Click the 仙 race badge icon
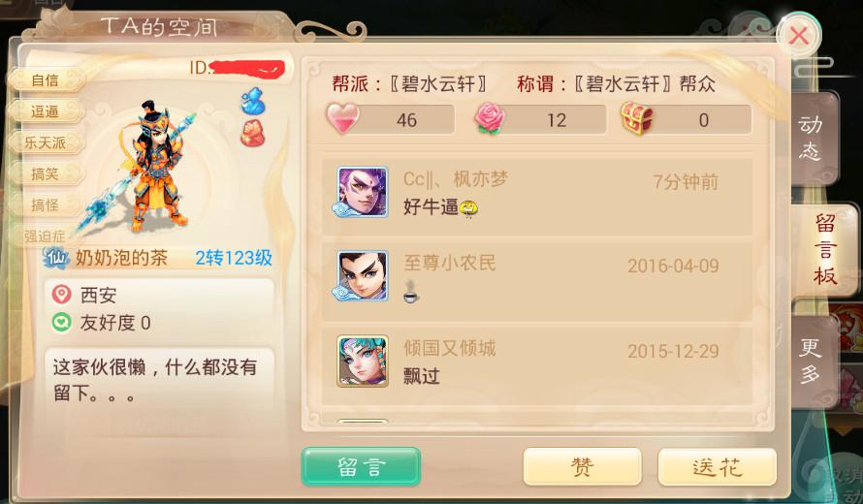This screenshot has width=863, height=504. (56, 258)
